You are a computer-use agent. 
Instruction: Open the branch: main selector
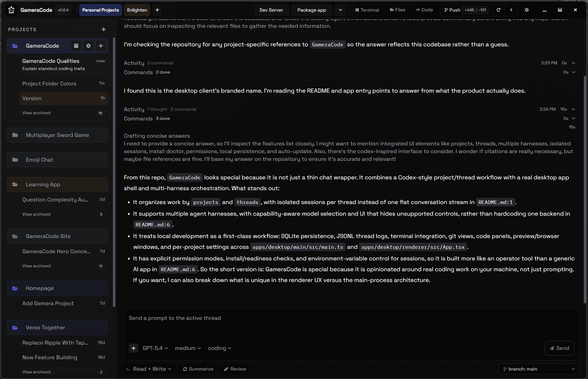539,369
